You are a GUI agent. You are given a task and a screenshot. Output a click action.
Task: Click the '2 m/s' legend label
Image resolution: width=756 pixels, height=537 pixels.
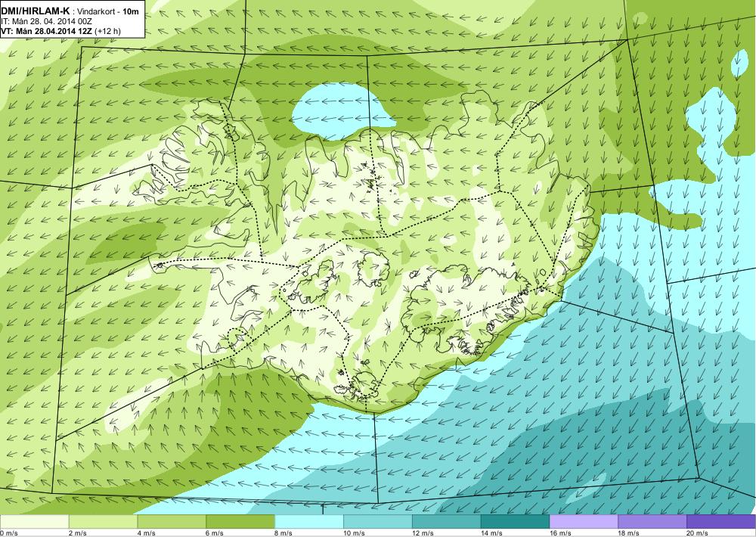point(78,532)
